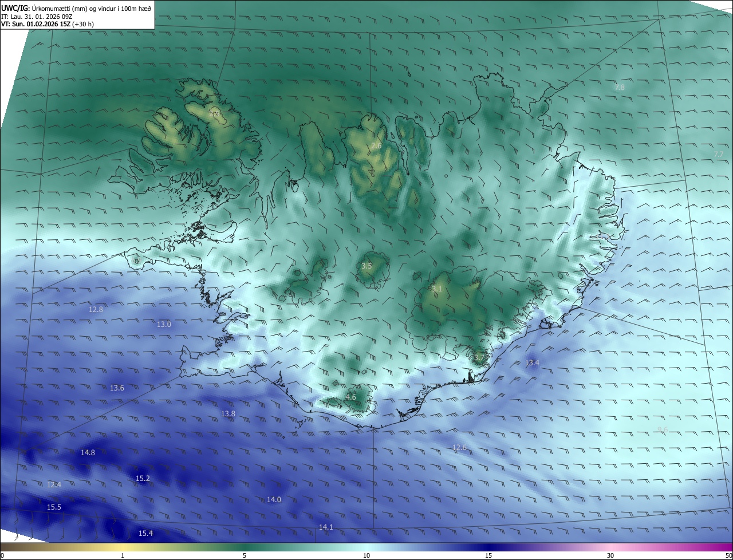This screenshot has height=560, width=733.
Task: Select the 50 tick on the color scale
Action: (x=728, y=555)
